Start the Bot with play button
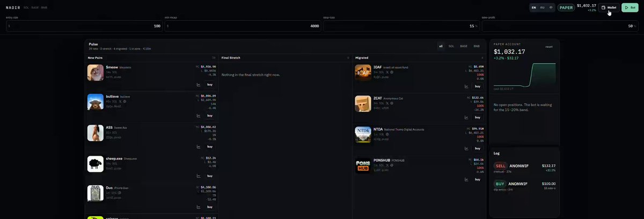Image resolution: width=644 pixels, height=219 pixels. 630,8
